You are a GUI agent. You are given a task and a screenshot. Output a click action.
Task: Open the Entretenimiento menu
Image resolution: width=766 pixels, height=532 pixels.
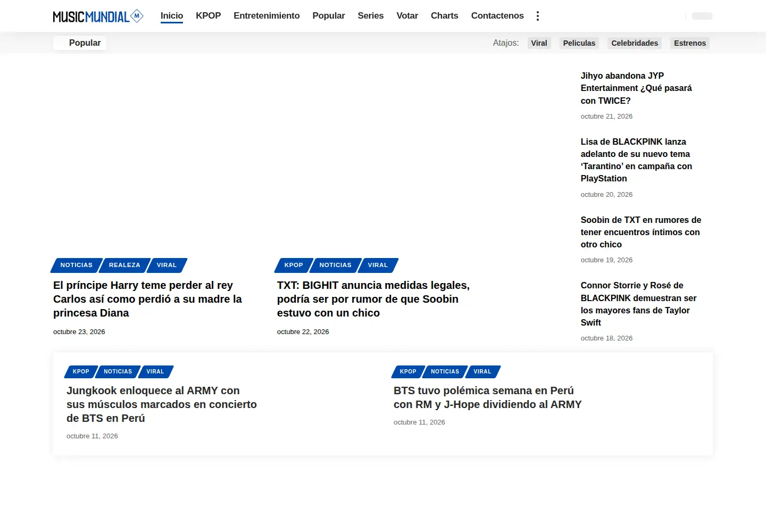[x=267, y=16]
